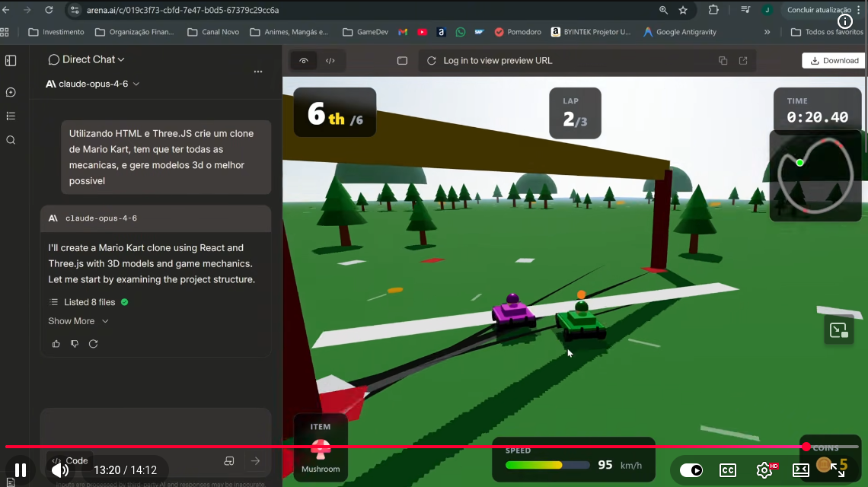Copy the preview URL icon
868x487 pixels.
pos(723,60)
